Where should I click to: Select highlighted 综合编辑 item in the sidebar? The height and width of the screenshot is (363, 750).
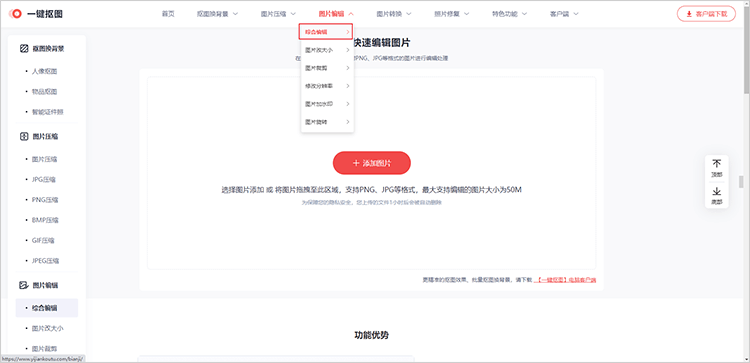pyautogui.click(x=47, y=308)
